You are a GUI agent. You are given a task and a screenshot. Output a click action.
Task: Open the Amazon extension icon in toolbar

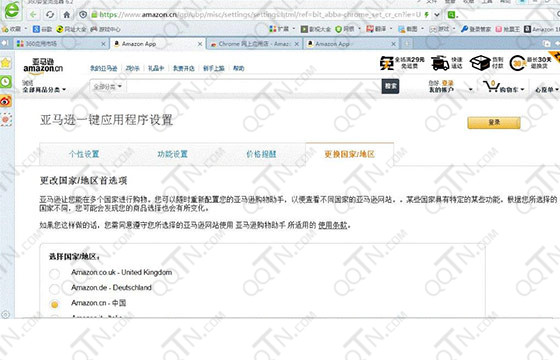(527, 29)
